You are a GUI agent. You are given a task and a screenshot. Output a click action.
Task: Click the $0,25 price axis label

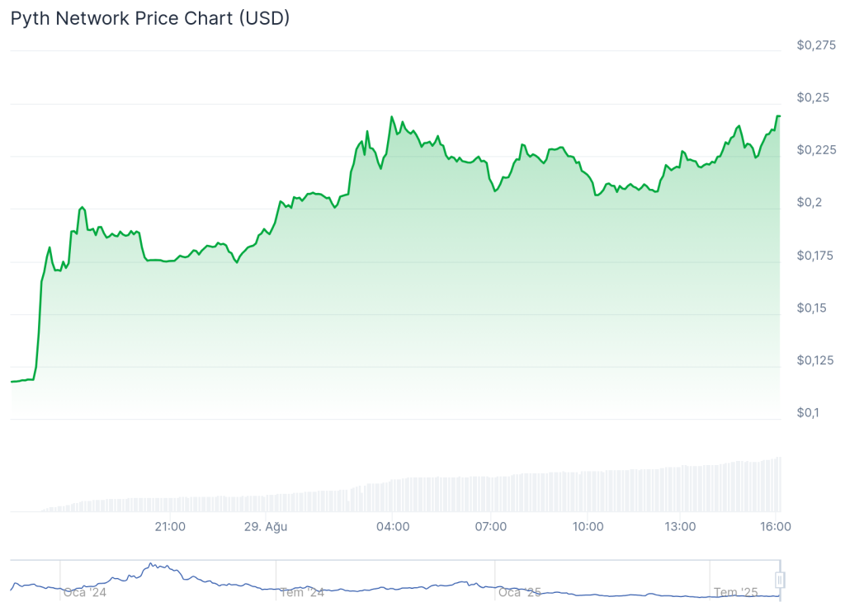click(812, 97)
